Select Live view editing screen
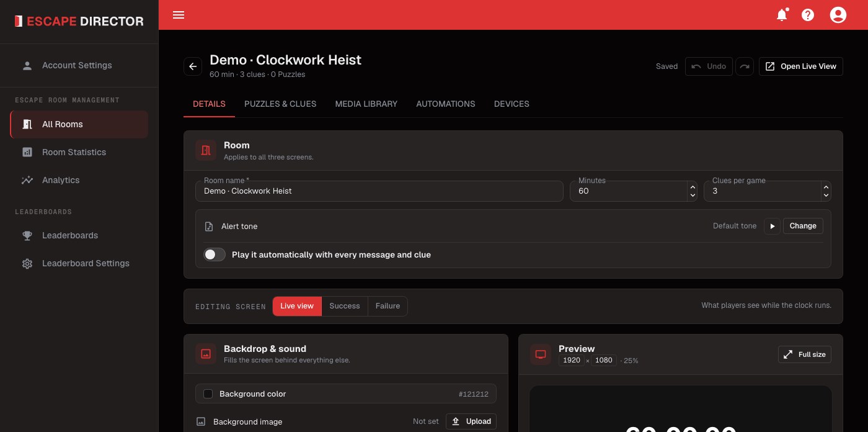The image size is (868, 432). (x=297, y=306)
